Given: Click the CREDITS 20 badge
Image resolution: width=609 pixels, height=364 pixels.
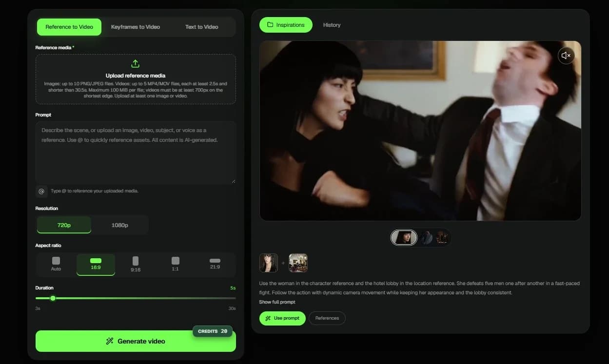Looking at the screenshot, I should (x=213, y=331).
